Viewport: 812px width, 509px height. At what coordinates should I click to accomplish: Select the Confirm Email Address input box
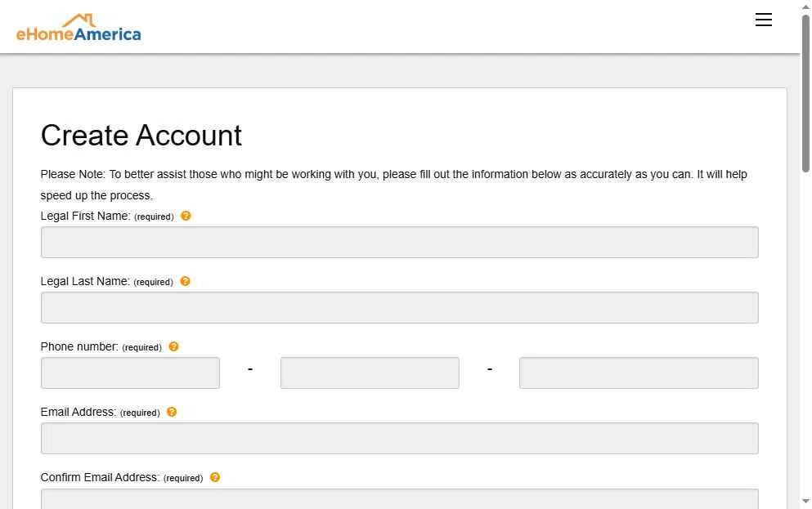(399, 498)
